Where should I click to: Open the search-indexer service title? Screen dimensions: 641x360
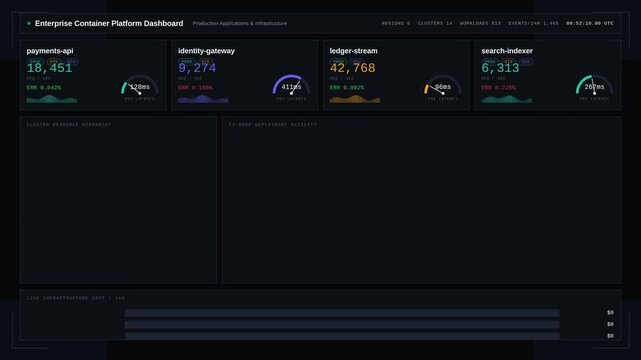click(x=507, y=51)
